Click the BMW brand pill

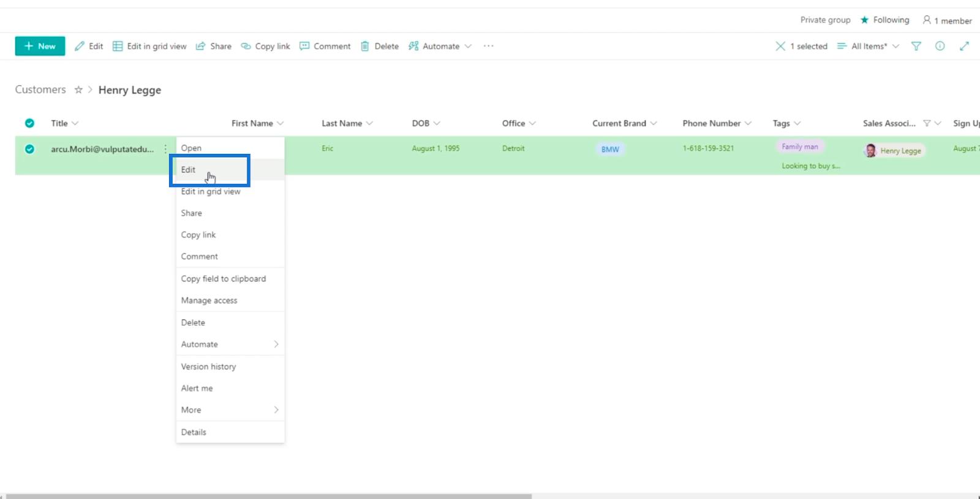point(610,149)
